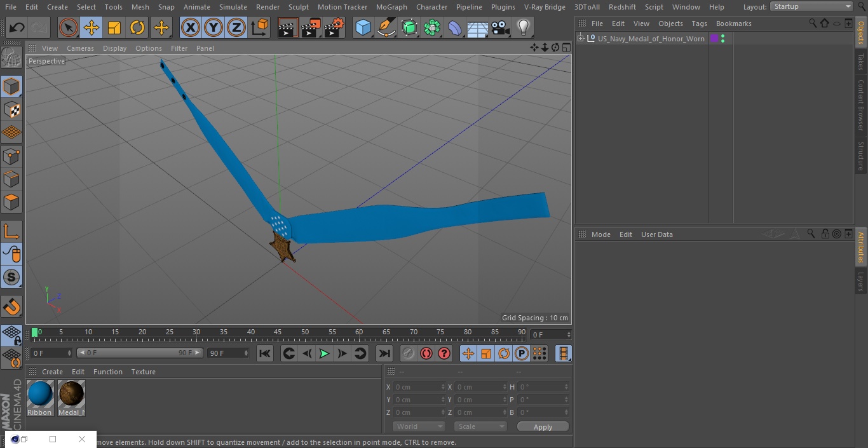The width and height of the screenshot is (868, 448).
Task: Click X position field in coordinates
Action: tap(419, 387)
